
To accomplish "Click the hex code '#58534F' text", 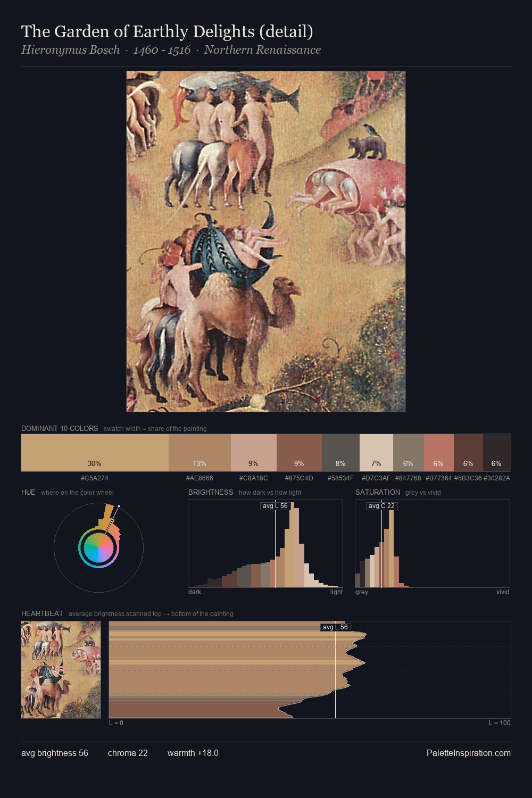I will click(x=340, y=478).
